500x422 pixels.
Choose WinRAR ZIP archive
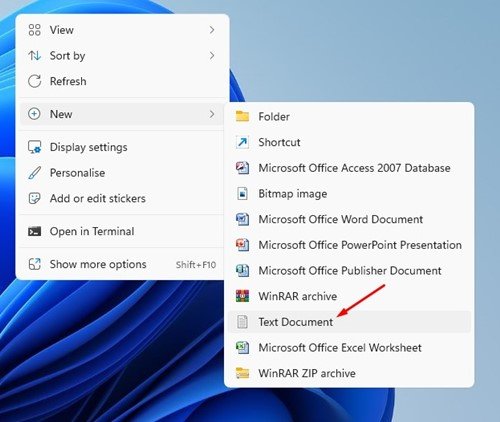(349, 373)
